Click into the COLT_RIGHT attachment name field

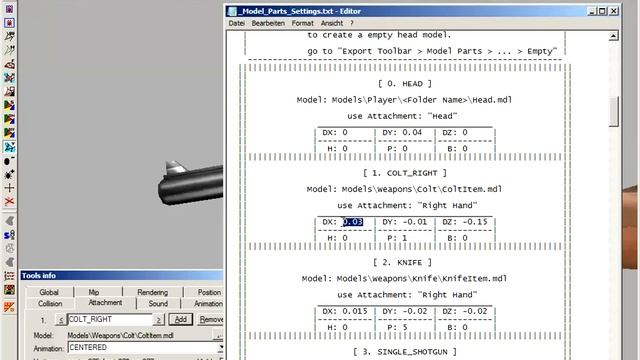[x=110, y=319]
